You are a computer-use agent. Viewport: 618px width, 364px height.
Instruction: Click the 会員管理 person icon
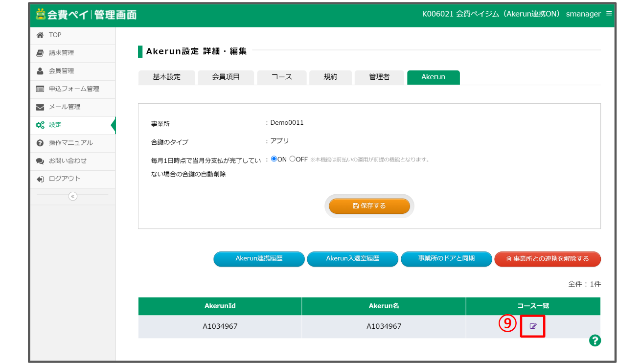40,71
